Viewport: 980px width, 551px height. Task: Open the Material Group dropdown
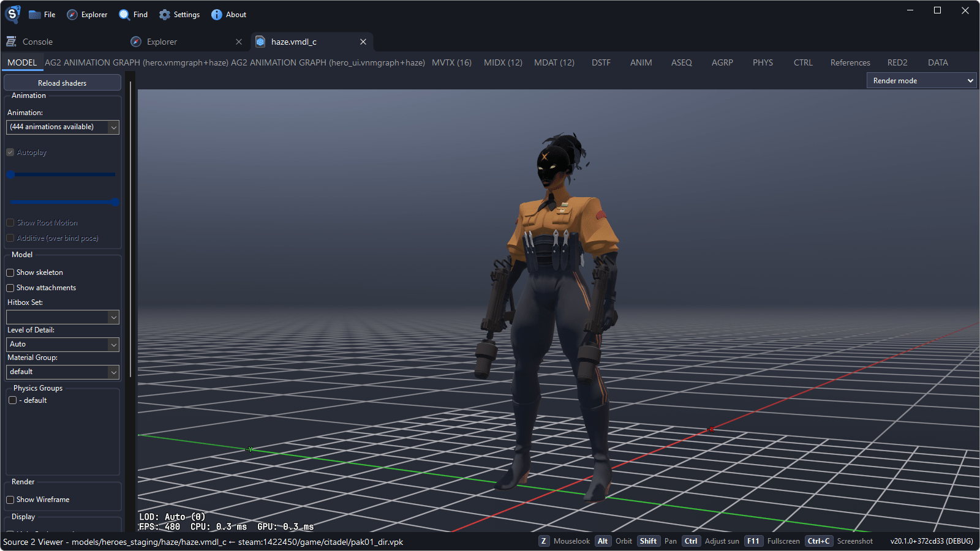[62, 372]
